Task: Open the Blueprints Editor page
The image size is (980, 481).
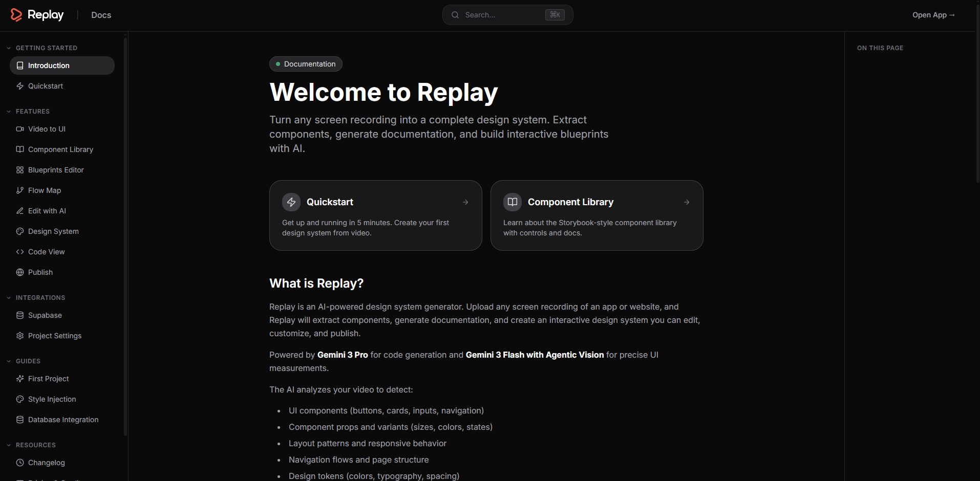Action: coord(62,170)
